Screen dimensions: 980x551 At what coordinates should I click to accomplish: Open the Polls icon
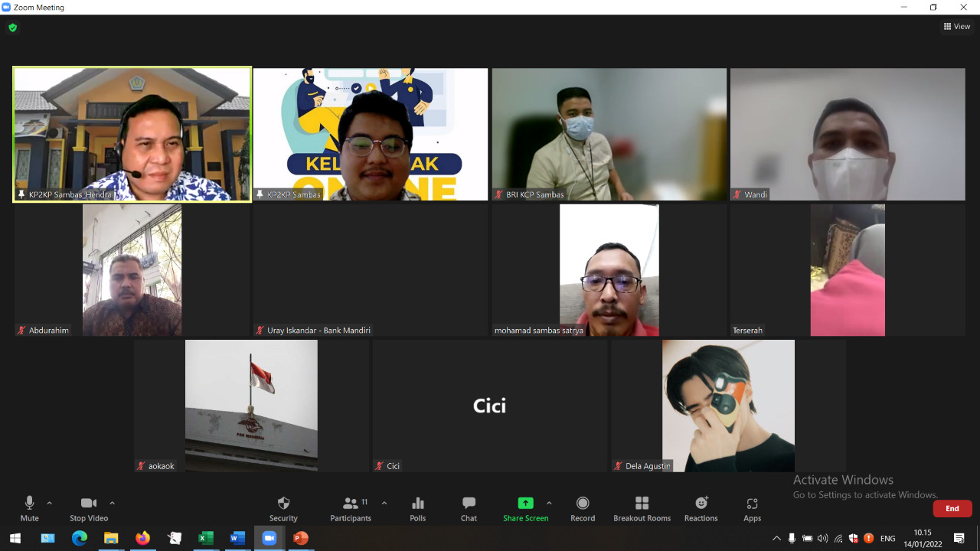(417, 504)
